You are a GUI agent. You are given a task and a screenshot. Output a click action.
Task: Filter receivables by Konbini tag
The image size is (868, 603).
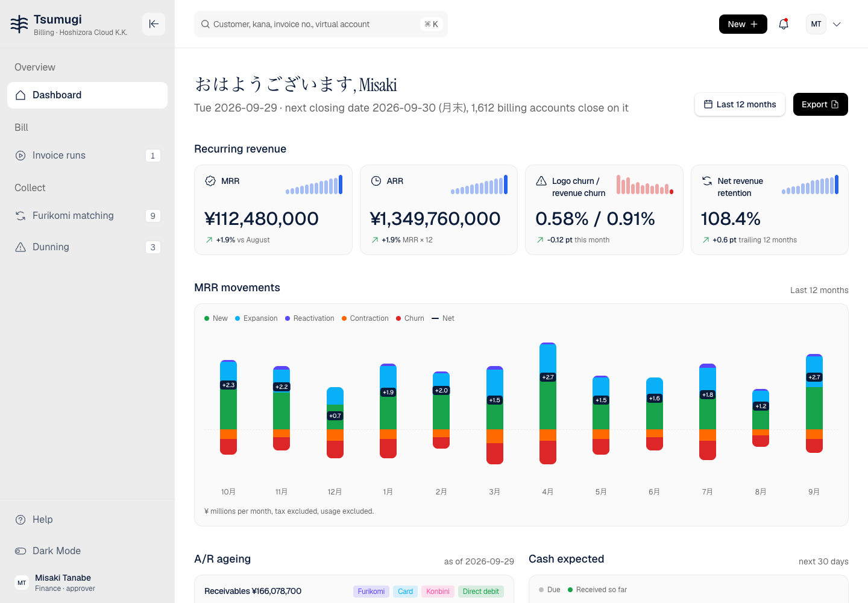(x=438, y=592)
